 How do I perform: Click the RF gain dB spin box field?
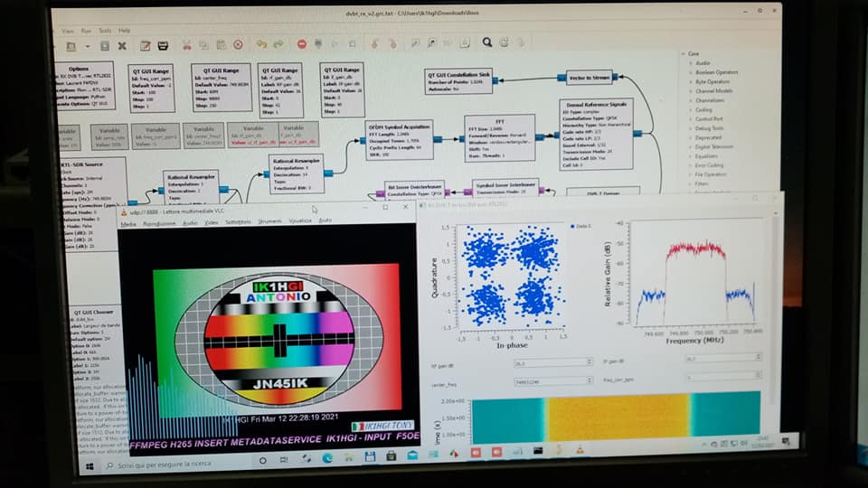(x=553, y=362)
